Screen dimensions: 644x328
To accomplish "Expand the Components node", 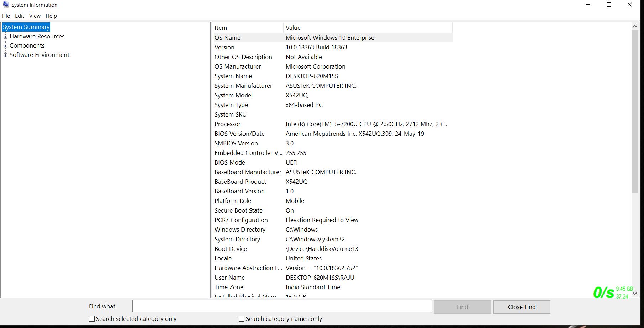I will pos(5,46).
